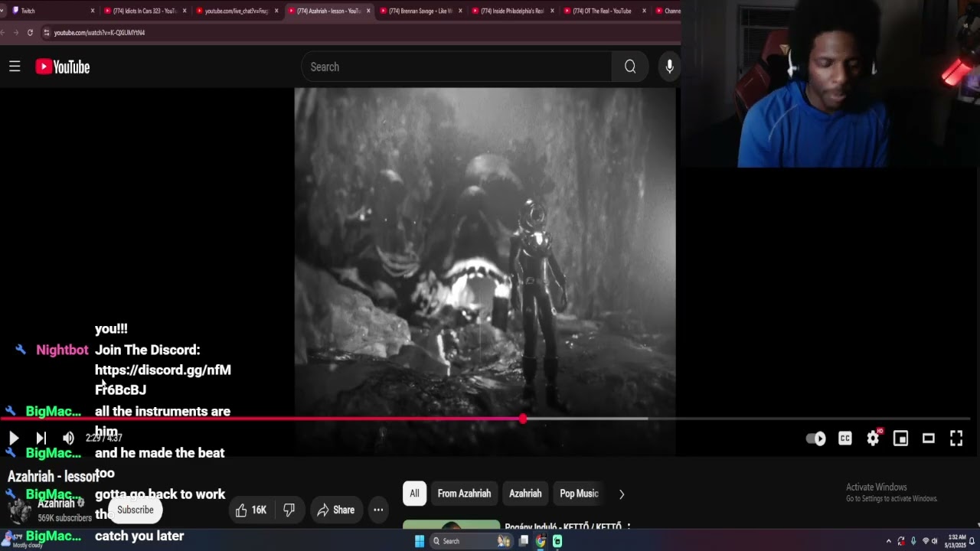Viewport: 980px width, 551px height.
Task: Mute the video volume
Action: [68, 438]
